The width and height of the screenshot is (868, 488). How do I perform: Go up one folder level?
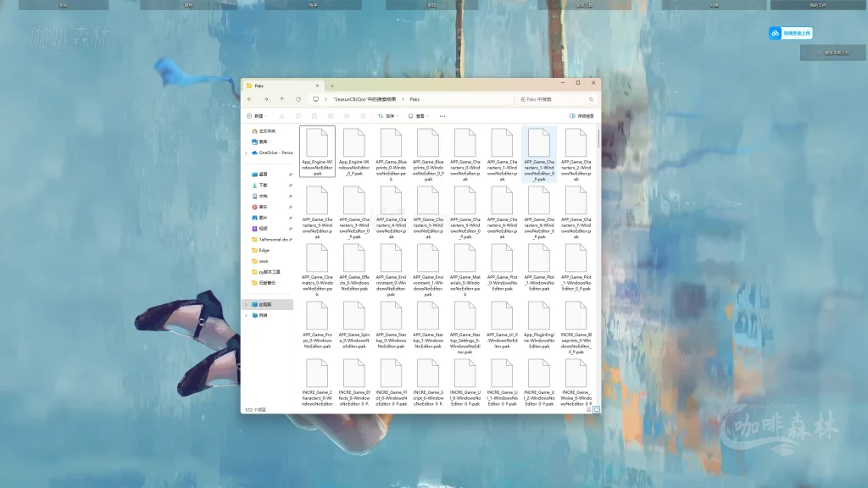282,99
